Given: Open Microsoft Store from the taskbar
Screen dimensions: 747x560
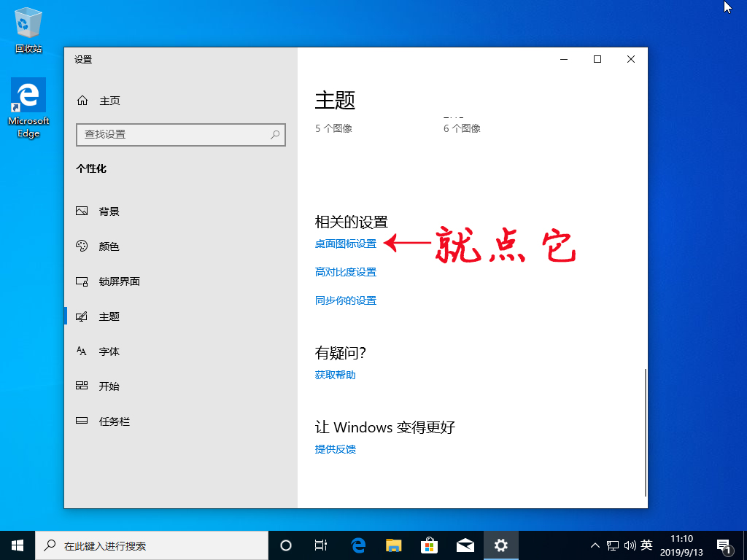Looking at the screenshot, I should [428, 545].
